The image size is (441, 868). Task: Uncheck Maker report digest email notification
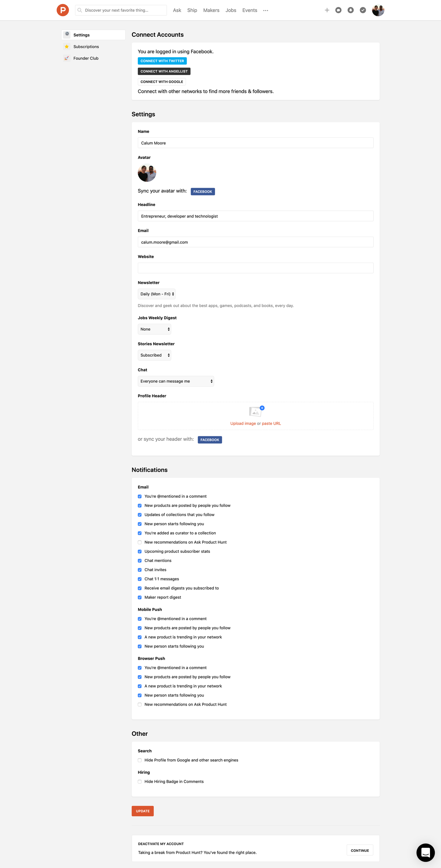click(140, 597)
